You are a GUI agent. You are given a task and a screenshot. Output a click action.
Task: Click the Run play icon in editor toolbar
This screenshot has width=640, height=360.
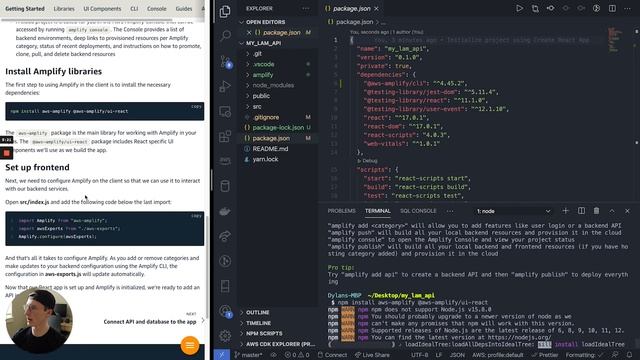[x=519, y=8]
